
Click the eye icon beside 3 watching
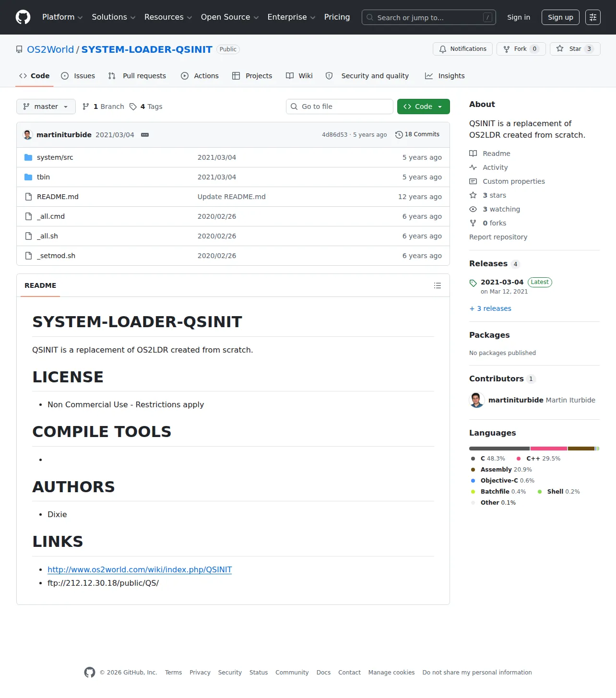tap(473, 209)
